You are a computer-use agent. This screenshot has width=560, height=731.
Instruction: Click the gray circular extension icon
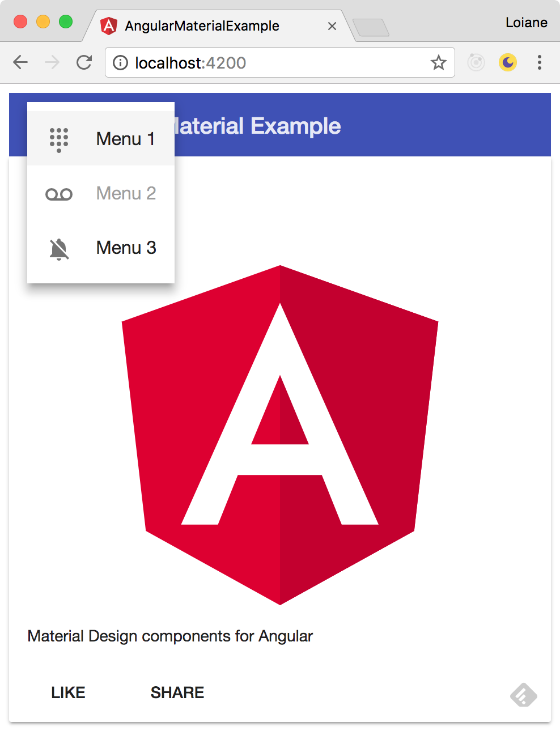pos(476,62)
